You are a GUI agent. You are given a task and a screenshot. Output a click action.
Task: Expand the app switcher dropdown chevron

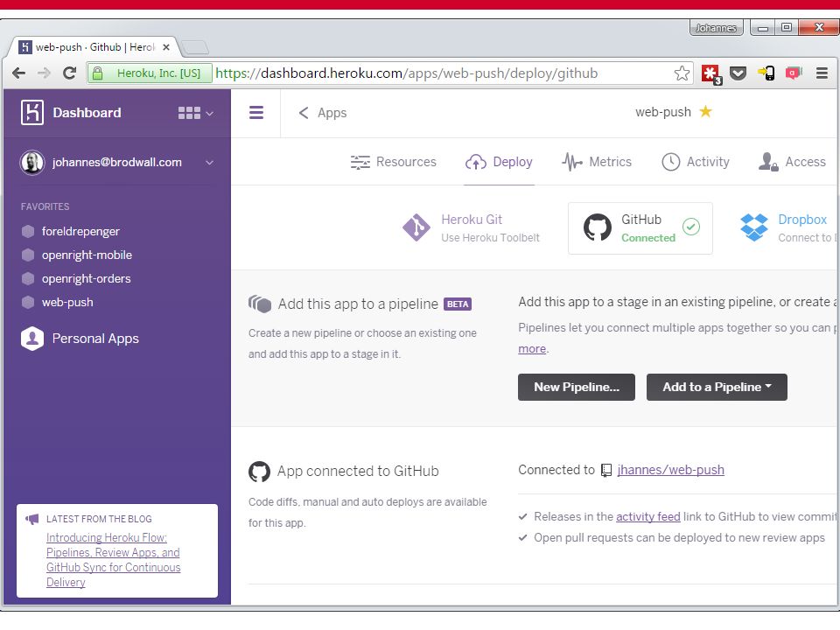[209, 114]
